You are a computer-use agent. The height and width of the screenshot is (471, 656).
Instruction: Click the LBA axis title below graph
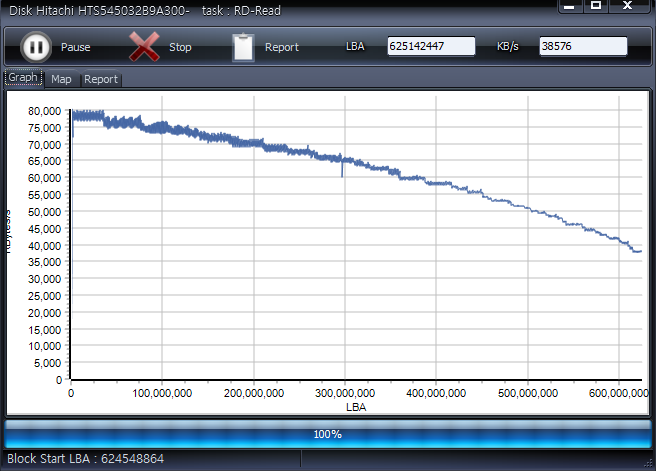(x=356, y=407)
